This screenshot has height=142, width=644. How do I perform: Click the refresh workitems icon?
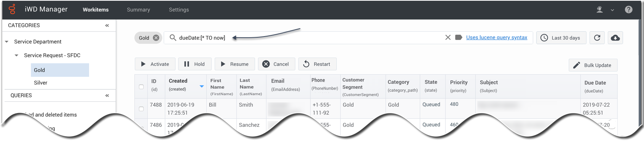click(x=597, y=38)
